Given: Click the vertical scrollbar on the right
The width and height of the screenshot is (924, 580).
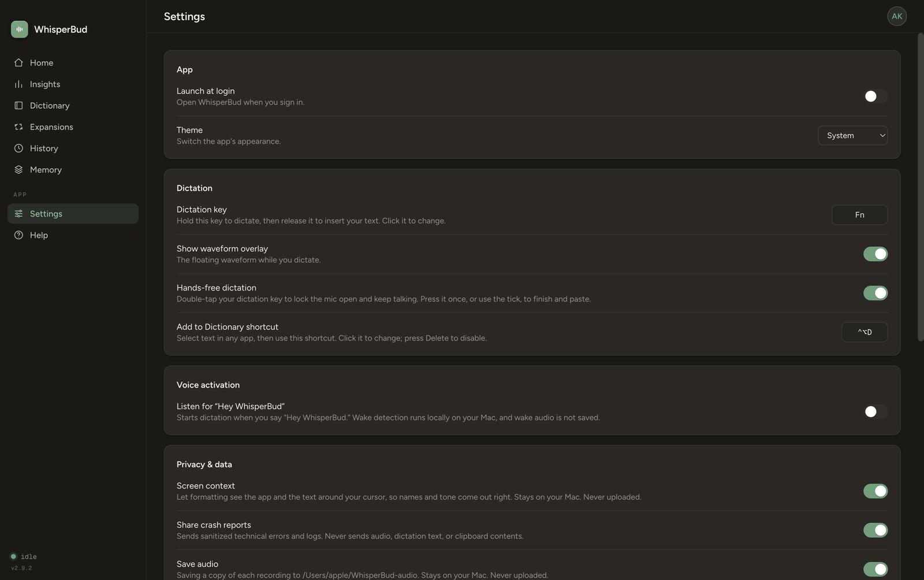Looking at the screenshot, I should [921, 187].
